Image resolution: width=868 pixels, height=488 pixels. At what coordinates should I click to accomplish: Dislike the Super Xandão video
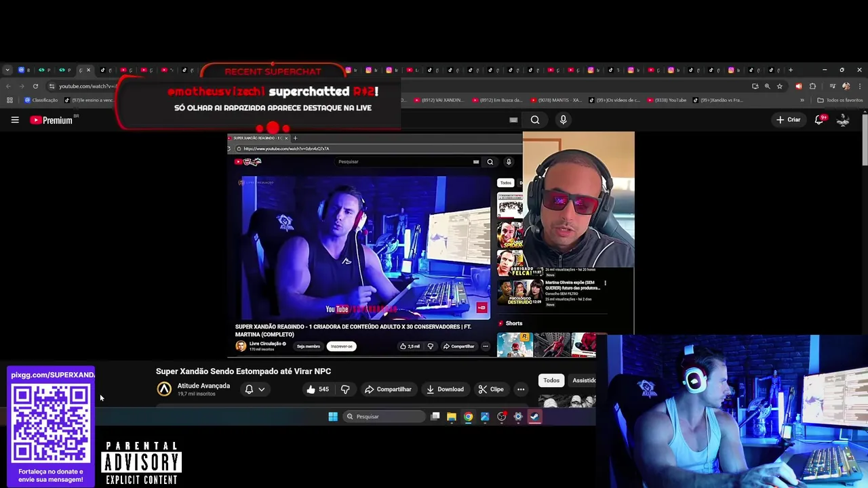click(345, 389)
